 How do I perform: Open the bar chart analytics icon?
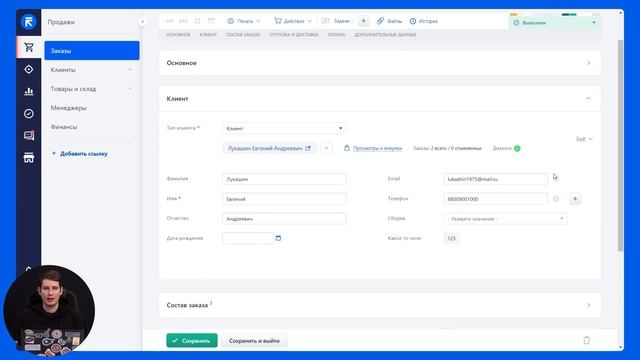(x=29, y=91)
